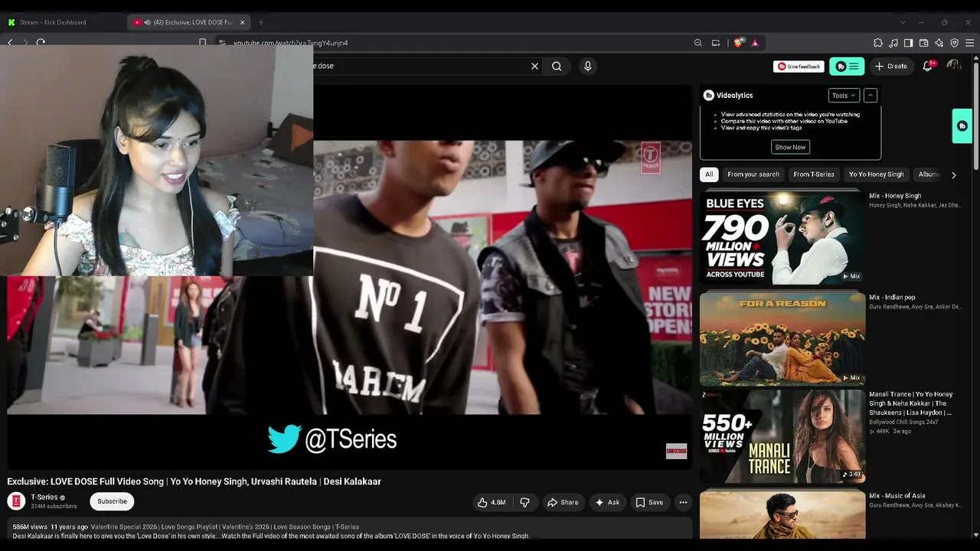Click the Create button
Image resolution: width=980 pixels, height=551 pixels.
(x=891, y=67)
